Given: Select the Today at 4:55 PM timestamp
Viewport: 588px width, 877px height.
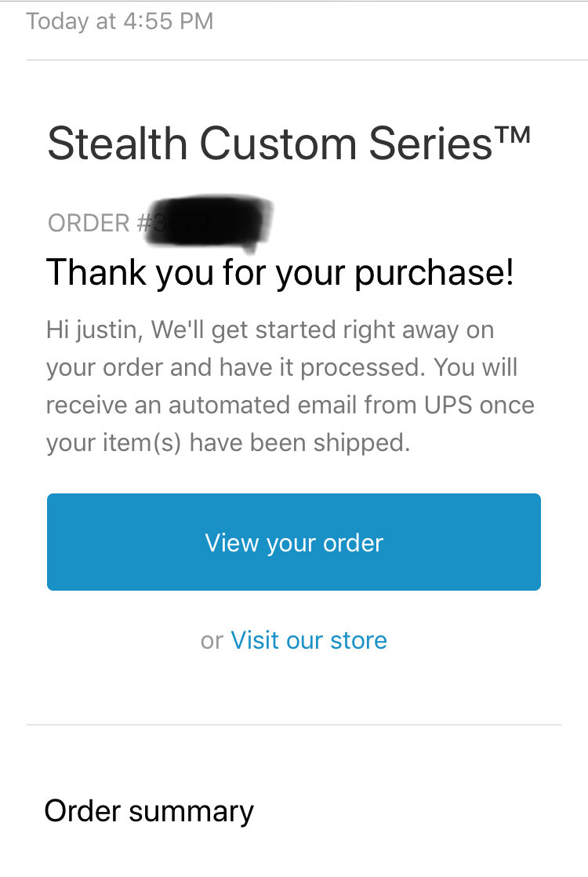Looking at the screenshot, I should coord(120,21).
